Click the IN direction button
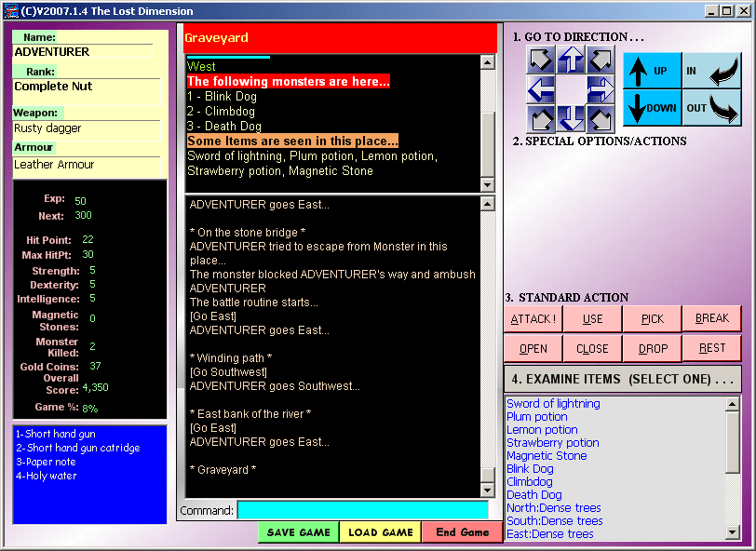 (x=712, y=71)
